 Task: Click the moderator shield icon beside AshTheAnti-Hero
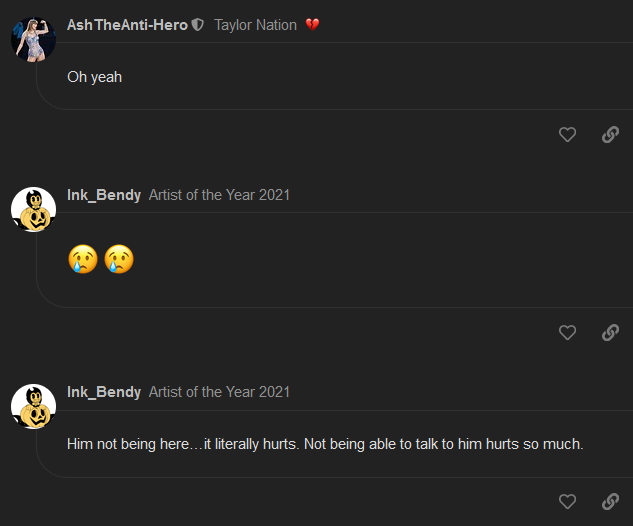(x=198, y=25)
